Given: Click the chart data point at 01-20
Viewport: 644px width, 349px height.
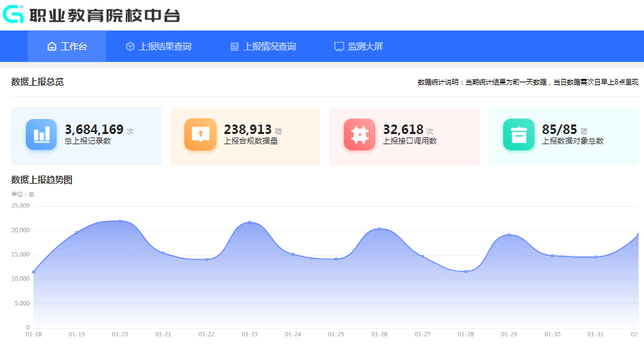Looking at the screenshot, I should tap(120, 221).
